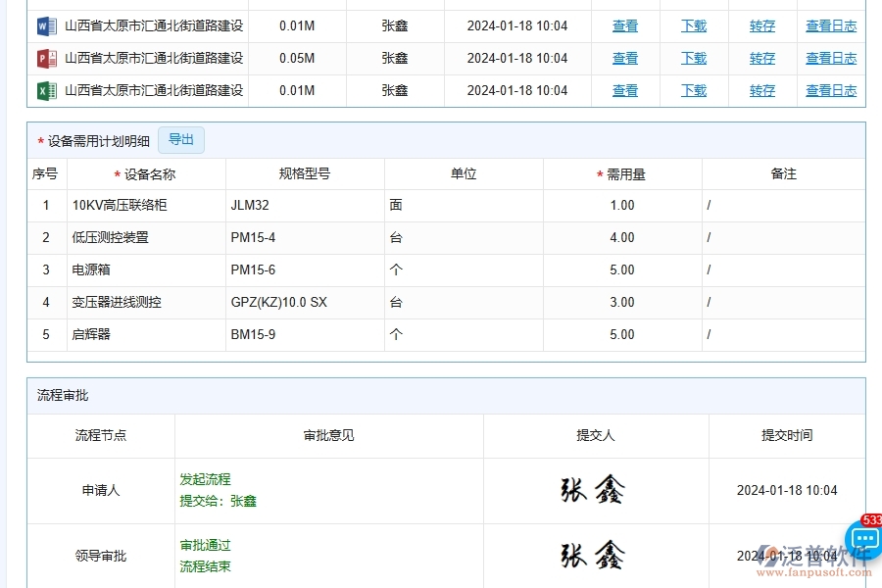Click 查看 link on the Word document row
The image size is (882, 588).
tap(624, 25)
